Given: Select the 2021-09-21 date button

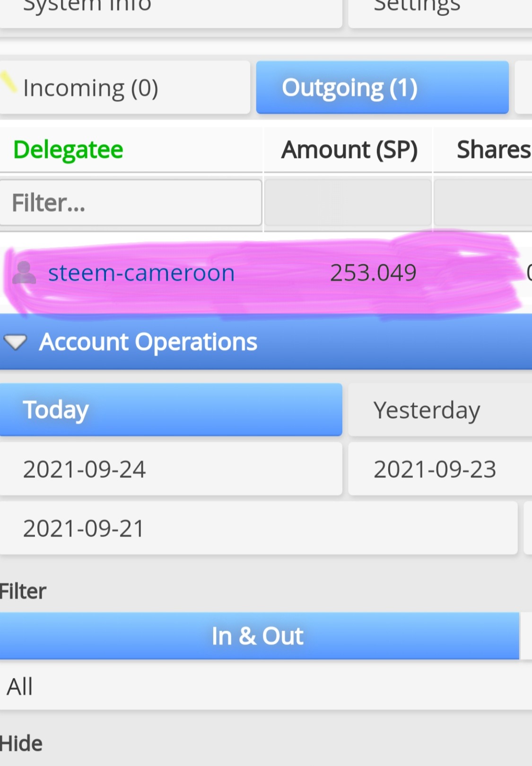Looking at the screenshot, I should 258,528.
